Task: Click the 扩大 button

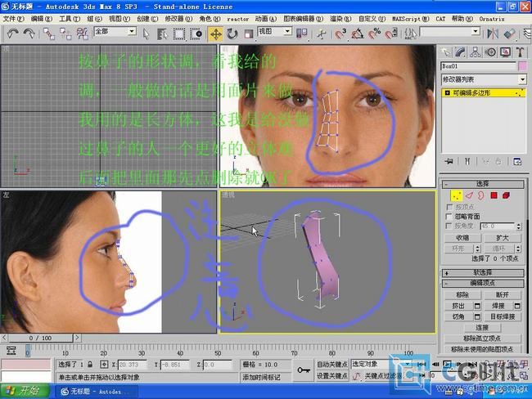Action: point(503,238)
